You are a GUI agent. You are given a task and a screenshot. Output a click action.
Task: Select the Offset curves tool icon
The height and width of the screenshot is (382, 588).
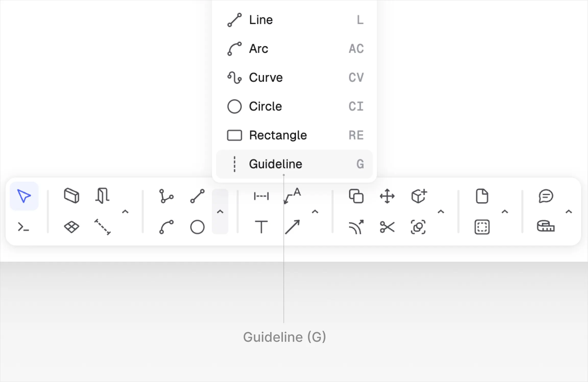[356, 227]
